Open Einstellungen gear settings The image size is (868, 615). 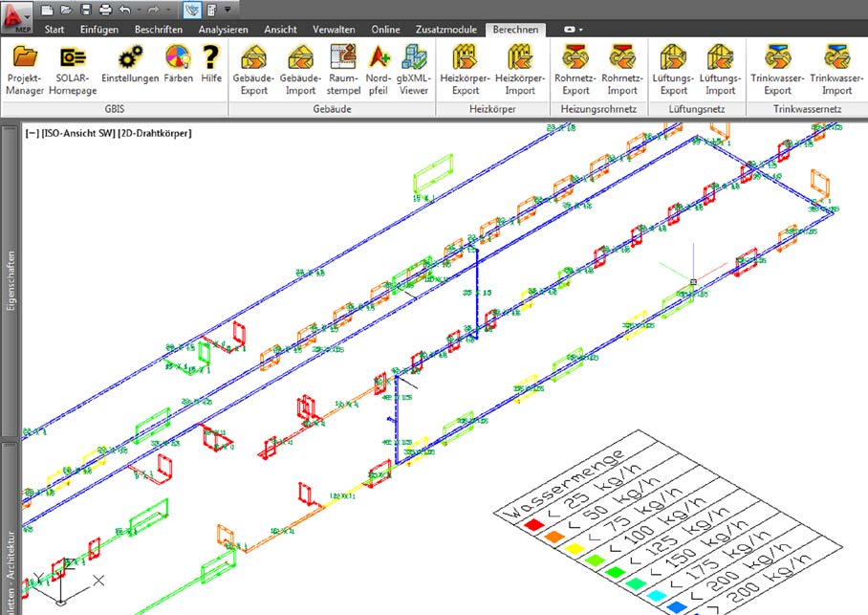[130, 64]
